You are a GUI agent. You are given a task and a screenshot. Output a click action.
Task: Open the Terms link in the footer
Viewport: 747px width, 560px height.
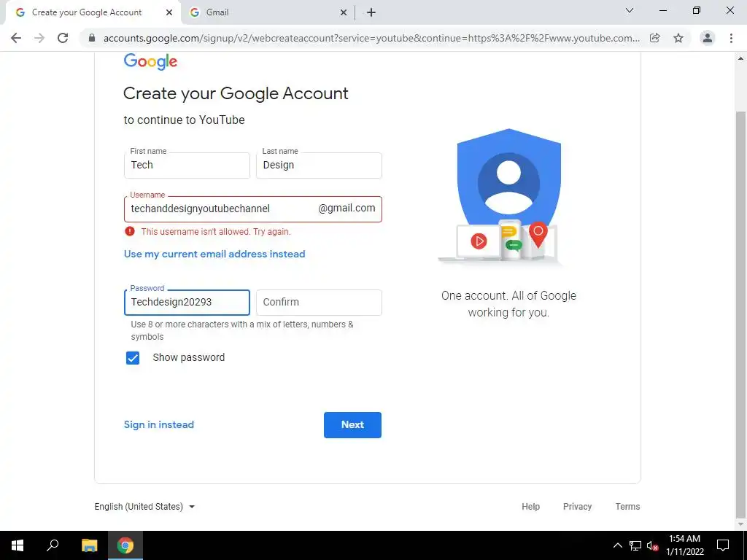pyautogui.click(x=627, y=506)
